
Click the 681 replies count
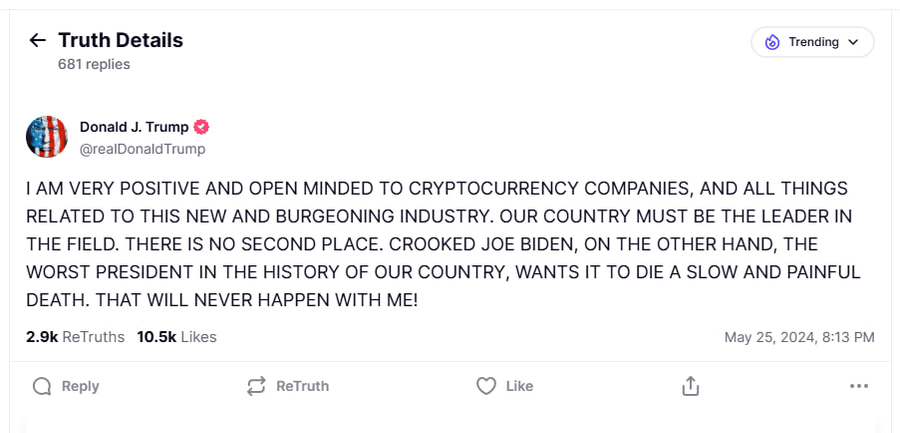(x=94, y=64)
